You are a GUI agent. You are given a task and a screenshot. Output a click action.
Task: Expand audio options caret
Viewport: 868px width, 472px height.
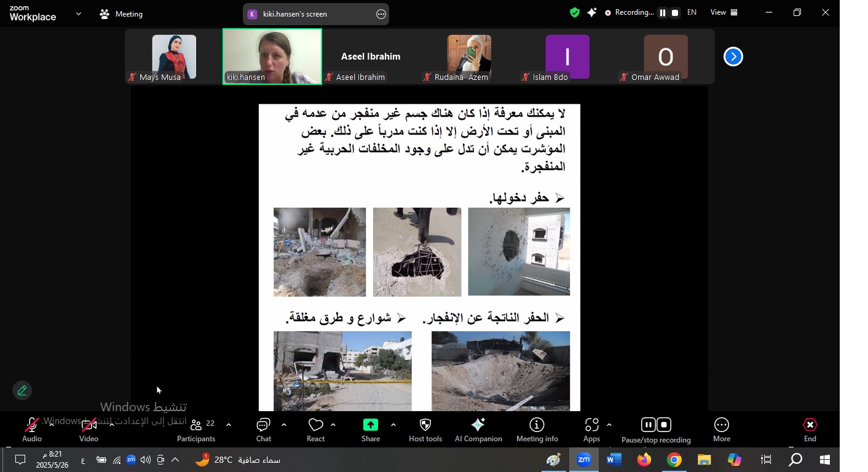pos(52,425)
